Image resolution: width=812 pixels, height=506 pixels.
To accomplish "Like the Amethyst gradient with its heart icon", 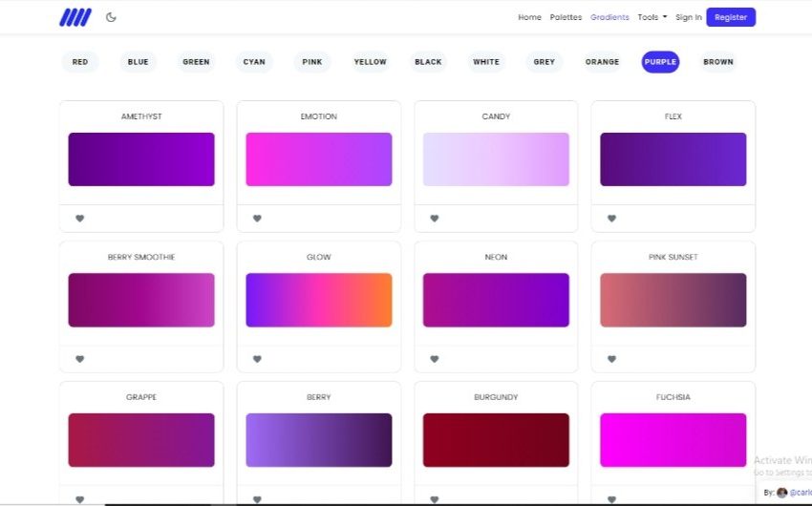I will (80, 219).
